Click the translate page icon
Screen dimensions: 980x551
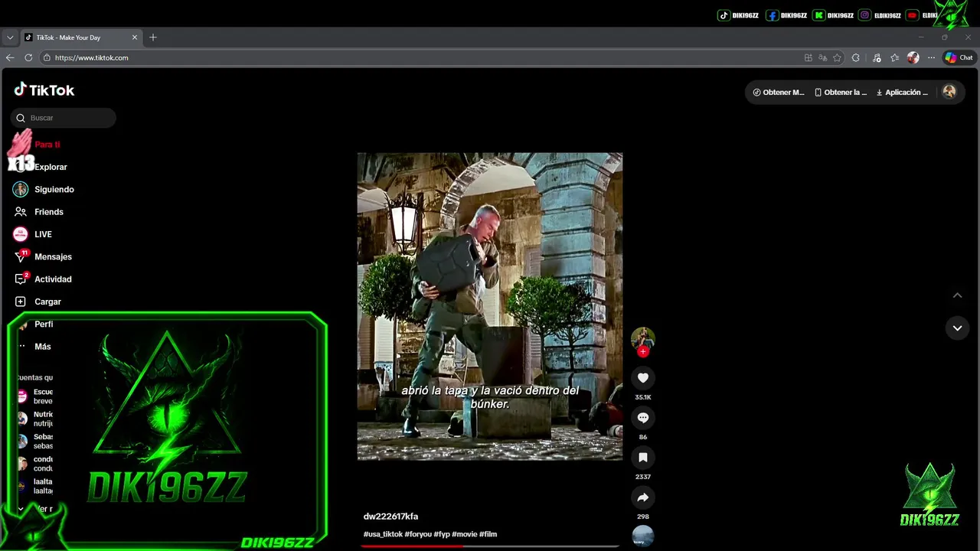point(822,57)
